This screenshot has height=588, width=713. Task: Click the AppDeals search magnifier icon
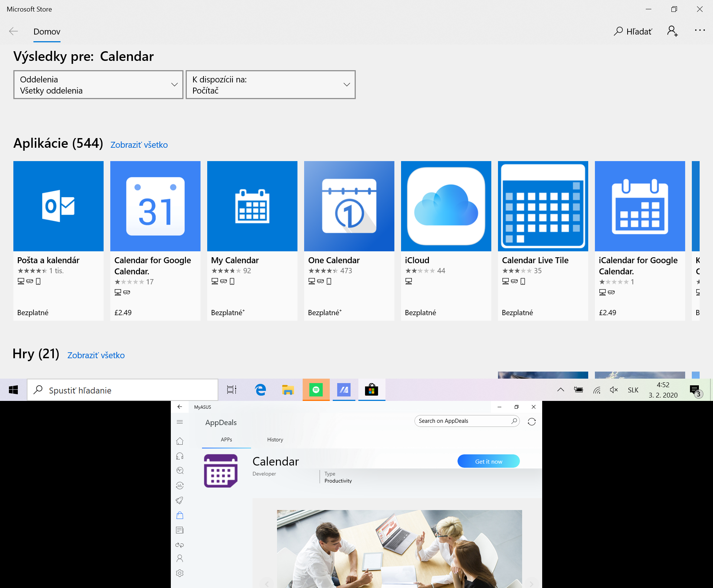coord(514,421)
